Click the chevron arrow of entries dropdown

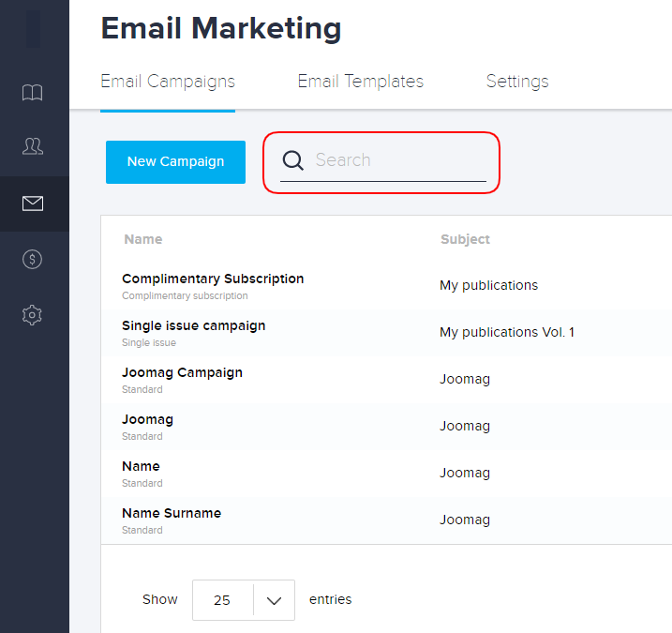coord(274,600)
